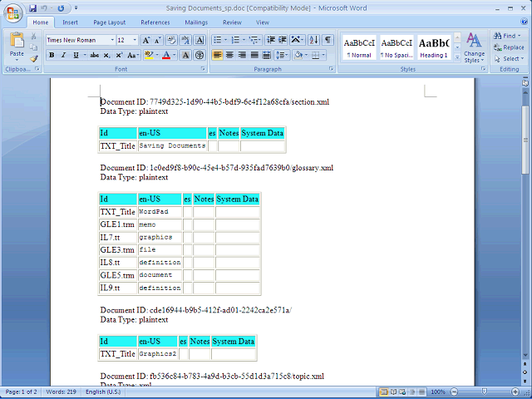Click the Office button logo
Image resolution: width=532 pixels, height=399 pixels.
(13, 13)
